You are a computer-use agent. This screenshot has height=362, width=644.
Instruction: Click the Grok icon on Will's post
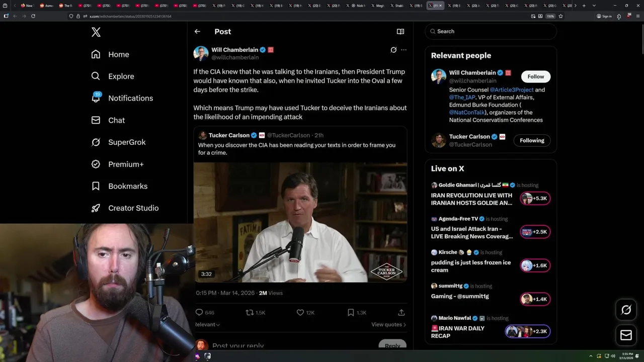[393, 50]
